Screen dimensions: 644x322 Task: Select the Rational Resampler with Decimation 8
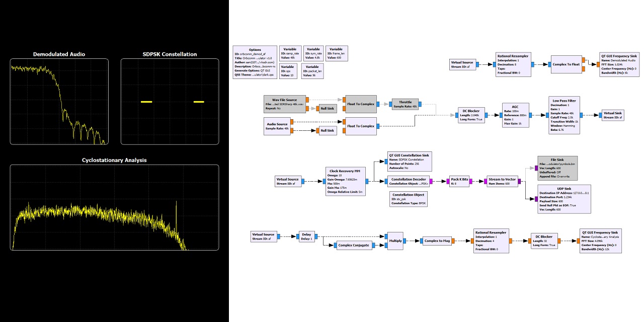(513, 64)
